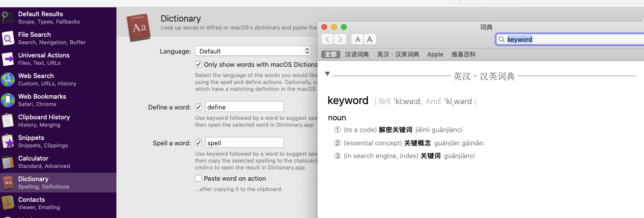Go back in Dictionary window
Image resolution: width=644 pixels, height=218 pixels.
pos(328,40)
